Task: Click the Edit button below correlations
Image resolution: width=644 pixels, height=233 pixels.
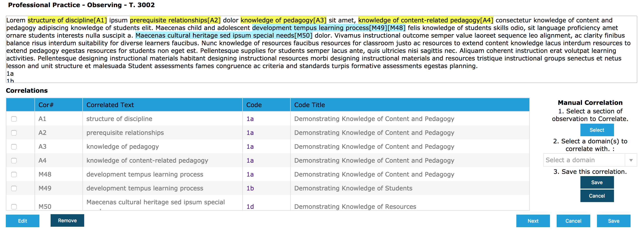Action: pos(22,221)
